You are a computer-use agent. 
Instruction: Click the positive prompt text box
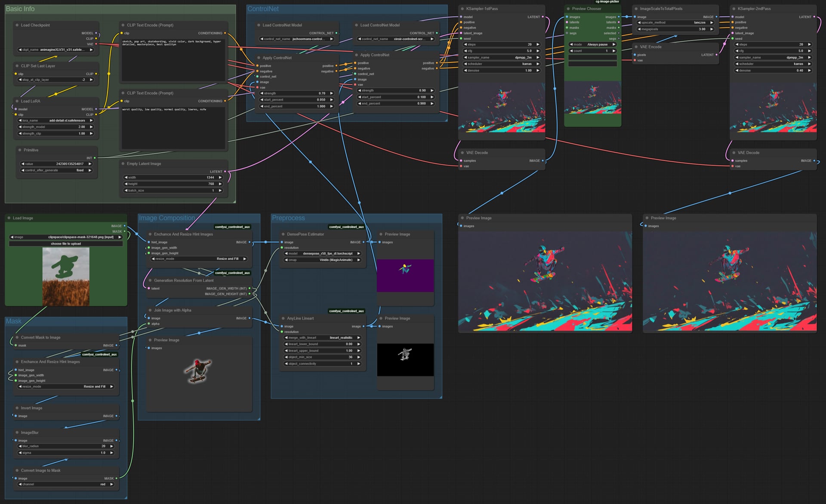pyautogui.click(x=173, y=60)
